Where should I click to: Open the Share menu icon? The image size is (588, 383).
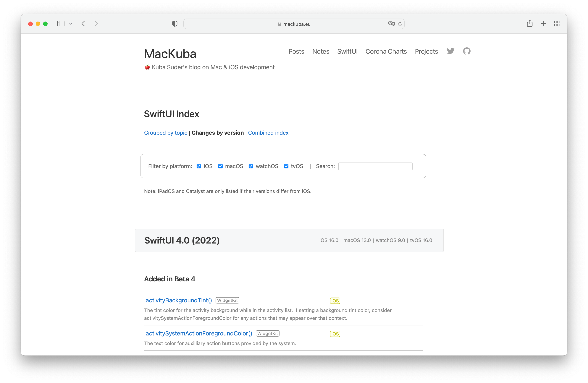point(530,23)
